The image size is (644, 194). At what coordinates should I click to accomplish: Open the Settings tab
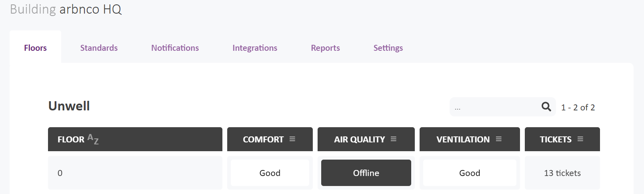(388, 48)
